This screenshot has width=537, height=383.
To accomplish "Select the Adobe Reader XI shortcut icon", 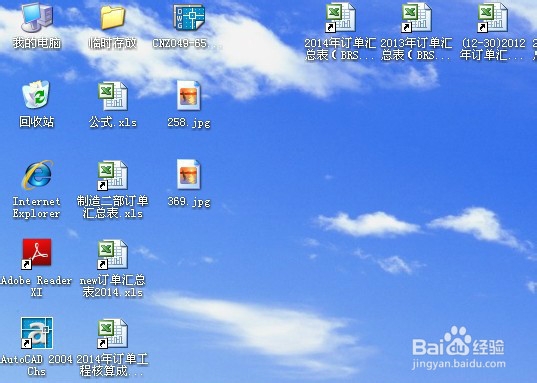I will coord(37,254).
